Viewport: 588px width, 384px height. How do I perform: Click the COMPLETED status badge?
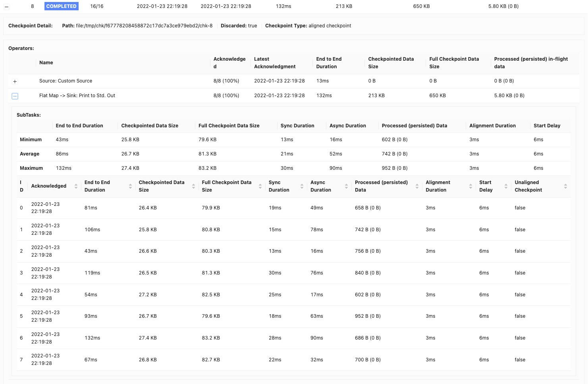[61, 6]
